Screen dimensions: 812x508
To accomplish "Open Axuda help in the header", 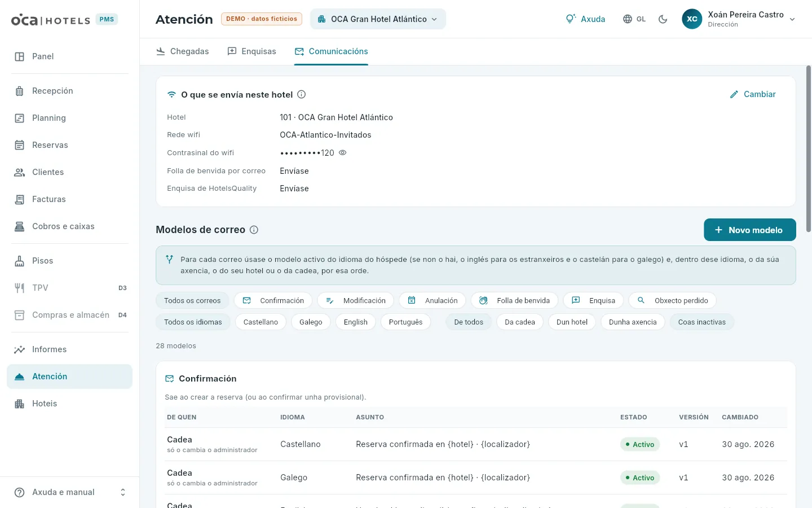I will coord(585,19).
